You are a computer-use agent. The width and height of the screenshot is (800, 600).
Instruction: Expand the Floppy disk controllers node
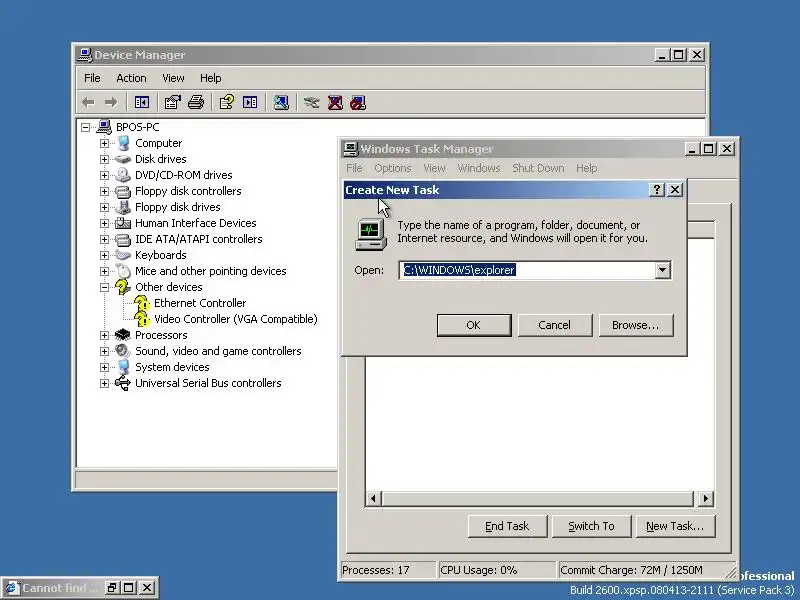tap(105, 191)
